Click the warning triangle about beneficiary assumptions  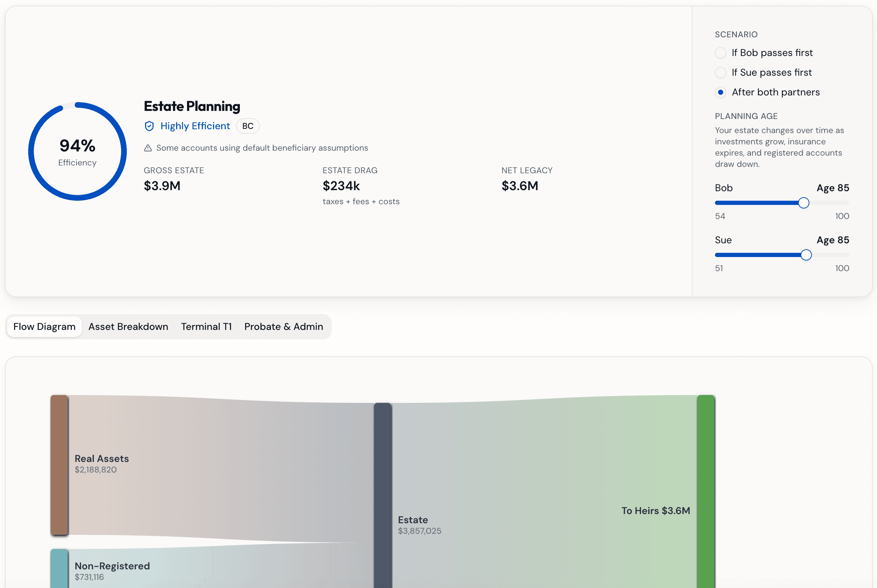(x=149, y=148)
